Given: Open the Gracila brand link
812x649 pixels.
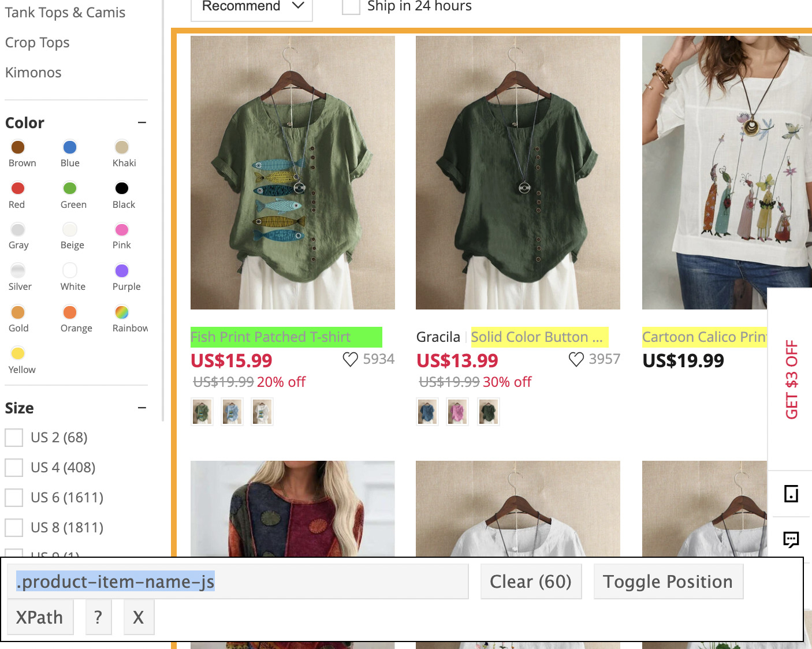Looking at the screenshot, I should pyautogui.click(x=438, y=337).
